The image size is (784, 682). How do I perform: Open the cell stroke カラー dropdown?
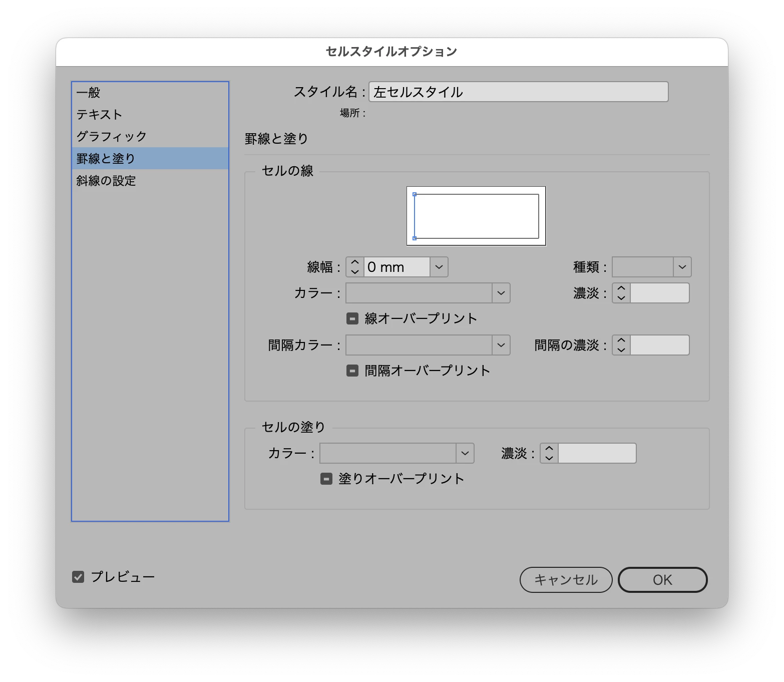click(428, 293)
